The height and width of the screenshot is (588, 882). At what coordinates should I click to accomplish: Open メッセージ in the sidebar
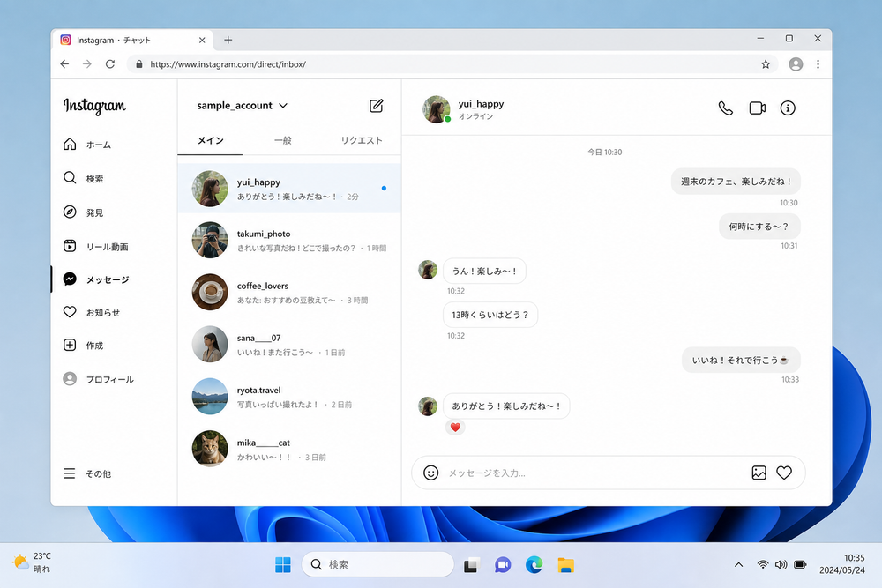coord(96,279)
